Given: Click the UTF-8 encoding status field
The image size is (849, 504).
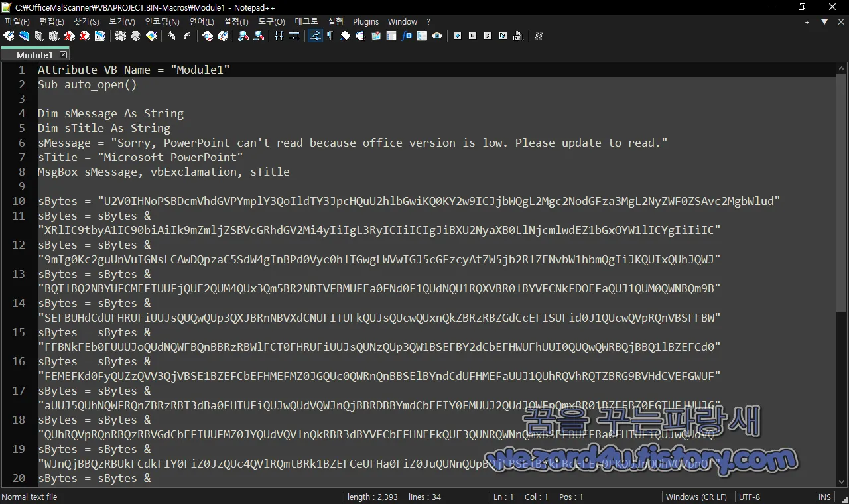Looking at the screenshot, I should pos(750,497).
